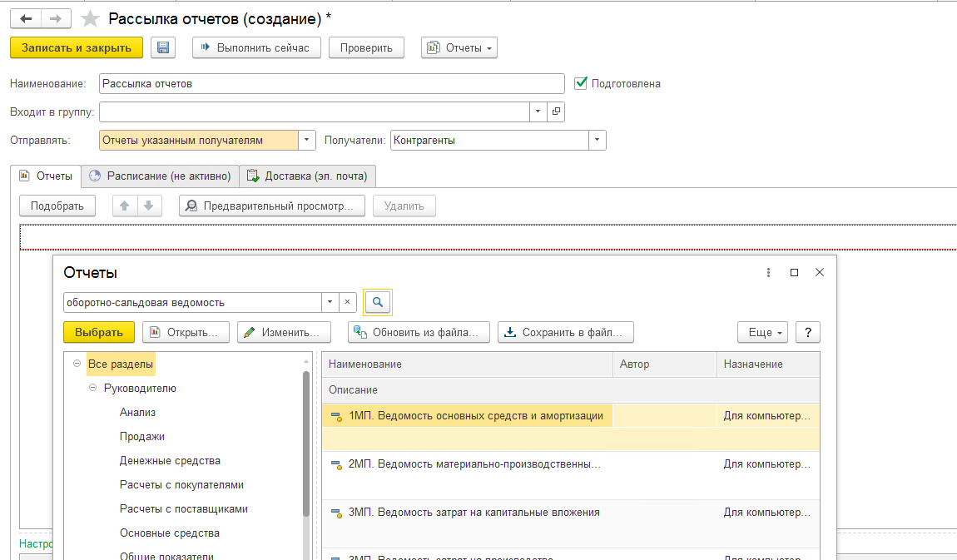This screenshot has height=560, width=957.
Task: Select the Продажи section
Action: 142,437
